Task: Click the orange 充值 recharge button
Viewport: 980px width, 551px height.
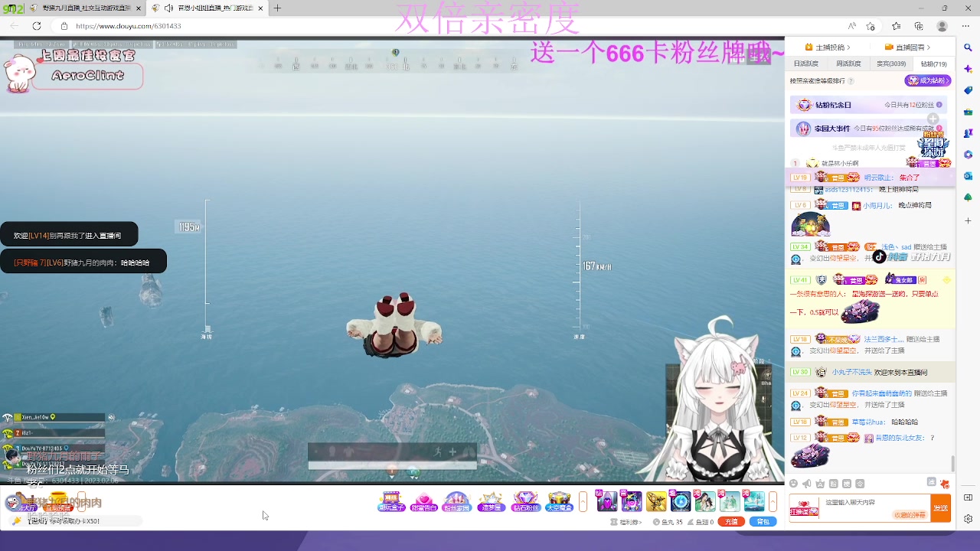Action: coord(731,521)
